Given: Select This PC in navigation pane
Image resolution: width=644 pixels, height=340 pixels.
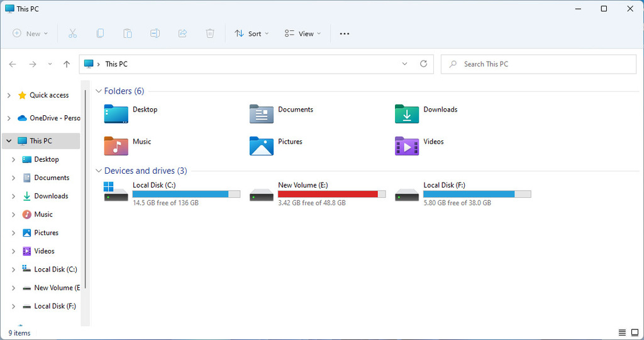Looking at the screenshot, I should pyautogui.click(x=41, y=140).
